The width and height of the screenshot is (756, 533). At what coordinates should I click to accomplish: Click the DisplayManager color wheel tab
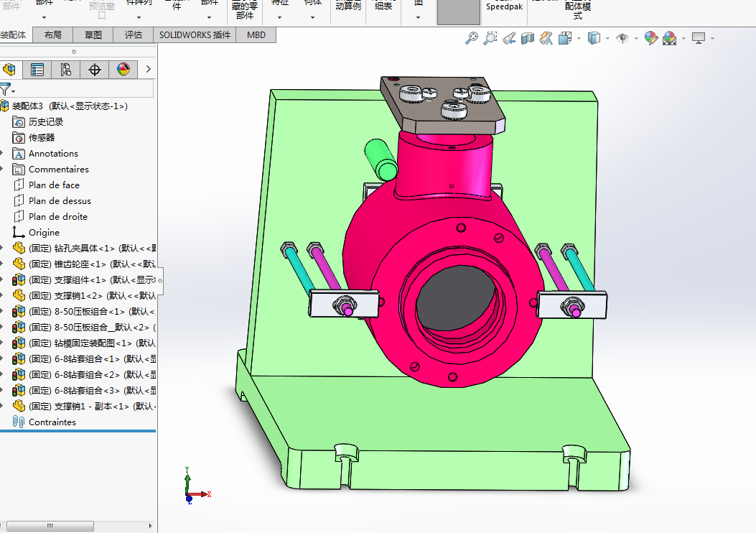[x=123, y=70]
